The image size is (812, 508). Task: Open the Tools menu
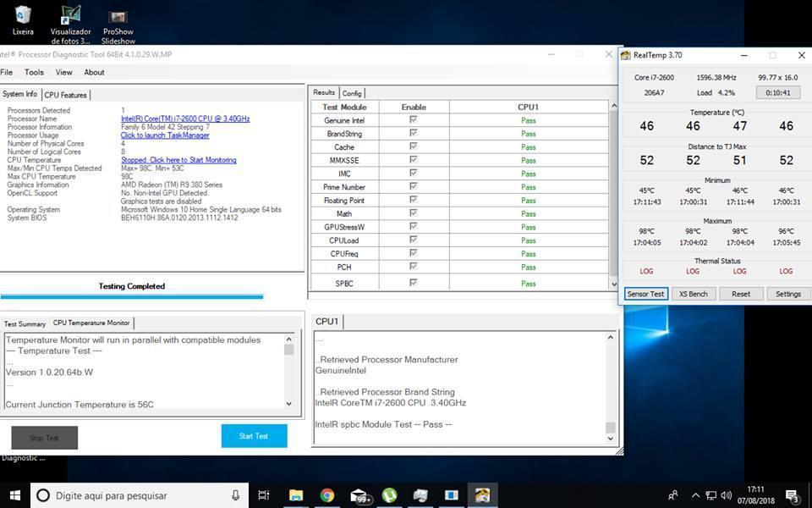34,73
